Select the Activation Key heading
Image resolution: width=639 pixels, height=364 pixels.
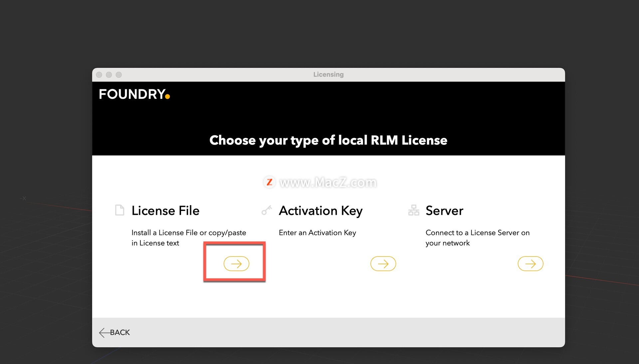coord(320,211)
